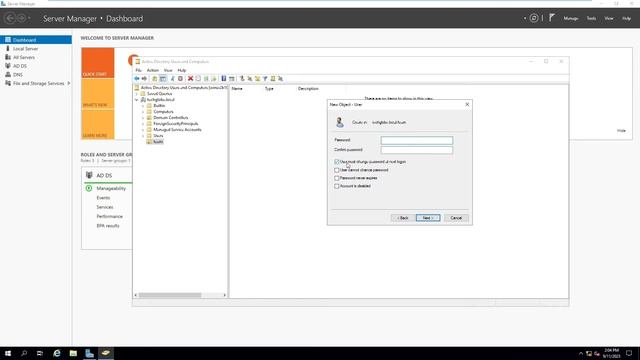This screenshot has height=360, width=640.
Task: Click the Add to group toolbar icon
Action: coord(280,78)
